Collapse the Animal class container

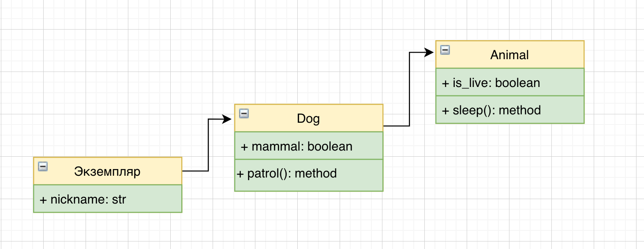pyautogui.click(x=445, y=49)
